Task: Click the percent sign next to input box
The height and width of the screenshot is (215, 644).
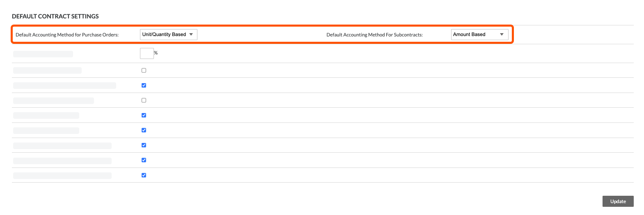Action: [x=156, y=53]
